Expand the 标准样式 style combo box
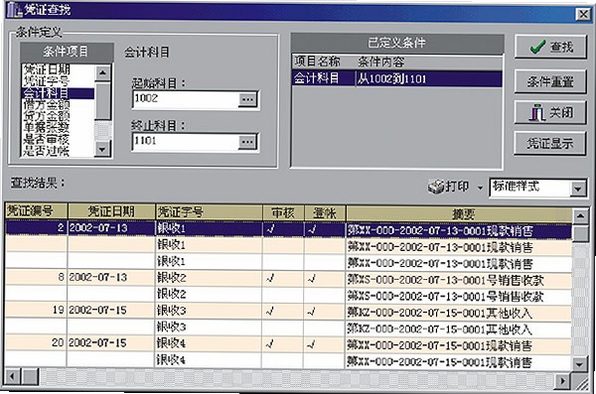This screenshot has height=394, width=596. pyautogui.click(x=578, y=188)
